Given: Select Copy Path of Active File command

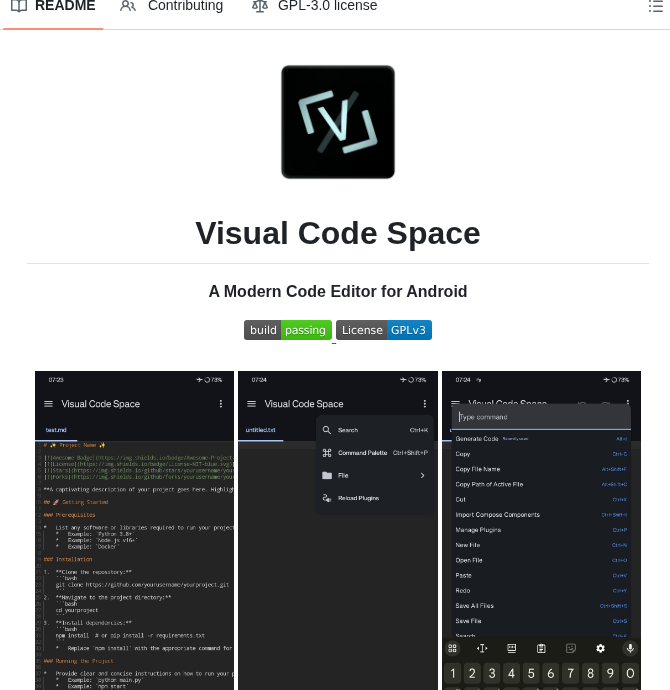Looking at the screenshot, I should 541,484.
